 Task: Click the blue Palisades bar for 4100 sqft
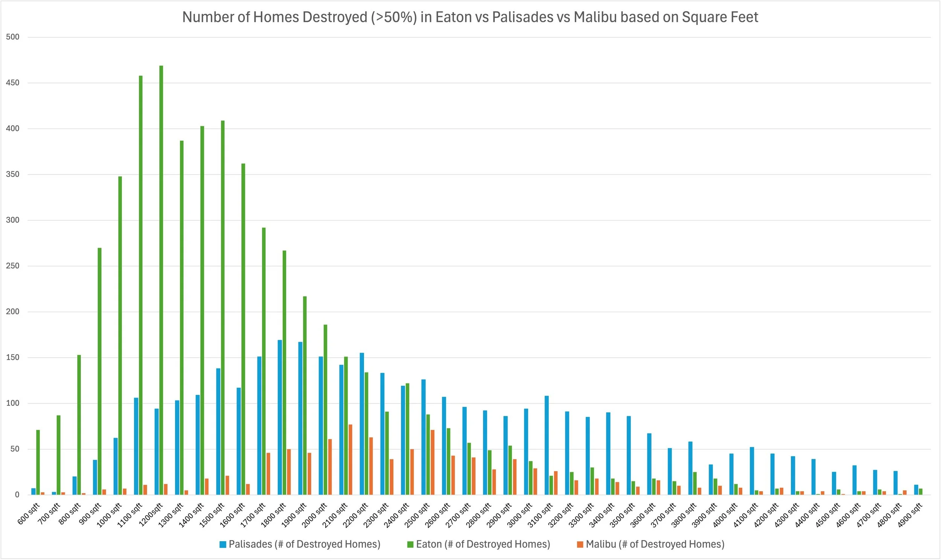click(x=752, y=471)
